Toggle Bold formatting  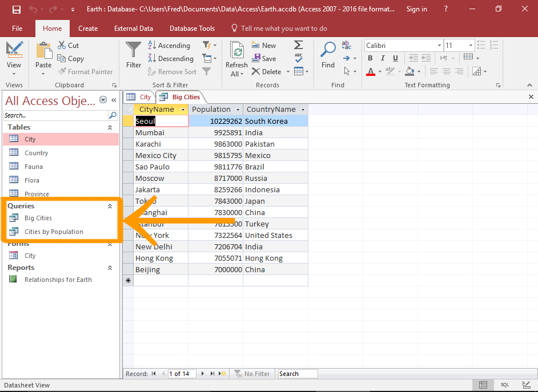coord(370,58)
